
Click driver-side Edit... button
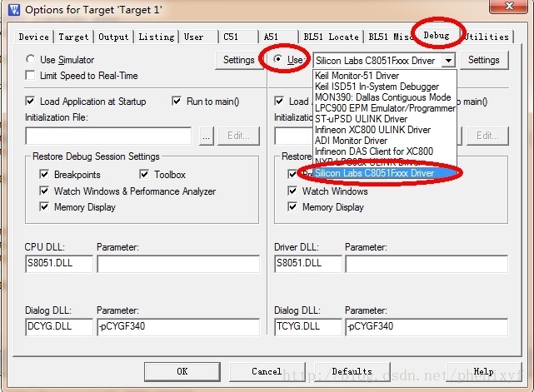tap(487, 136)
